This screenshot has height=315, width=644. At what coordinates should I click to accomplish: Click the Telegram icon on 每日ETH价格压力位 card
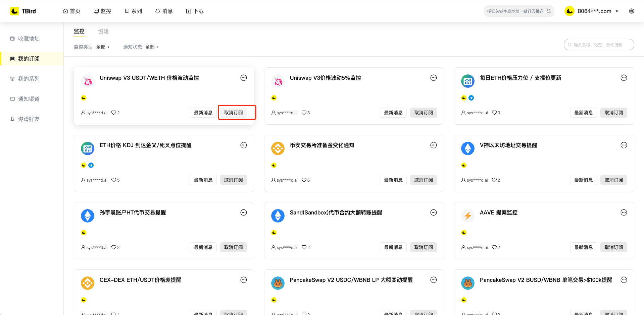[471, 98]
